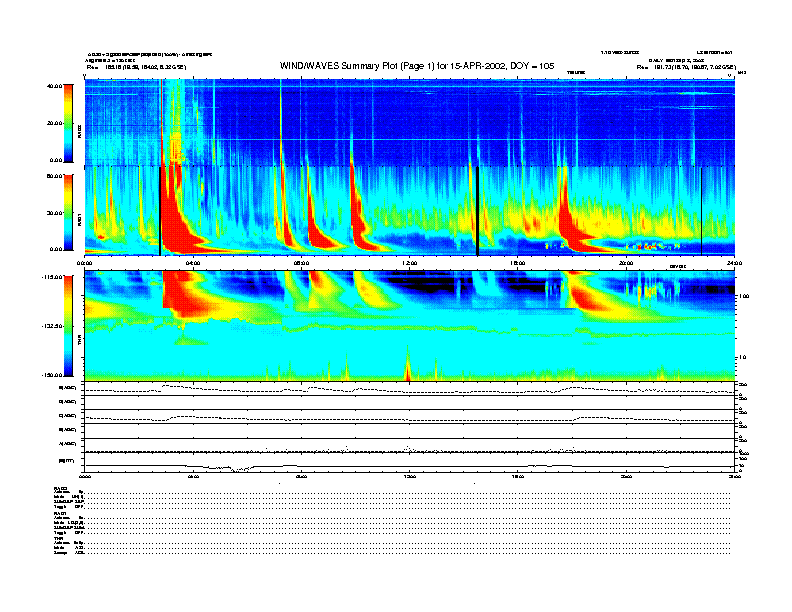Viewport: 792px width, 612px height.
Task: Click the 20.00 label on RAD2 scale
Action: click(54, 123)
